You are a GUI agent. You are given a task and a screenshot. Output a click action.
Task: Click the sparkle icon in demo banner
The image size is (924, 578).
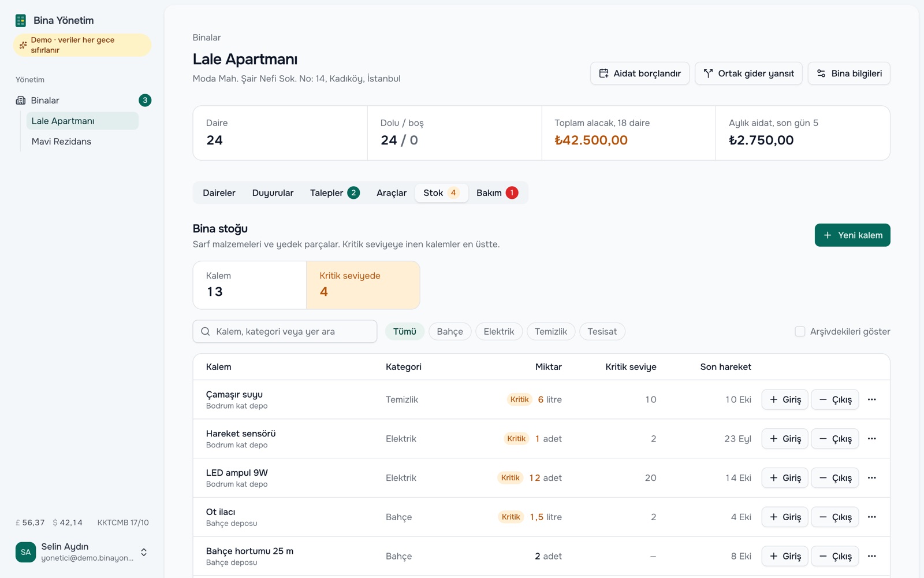[23, 45]
